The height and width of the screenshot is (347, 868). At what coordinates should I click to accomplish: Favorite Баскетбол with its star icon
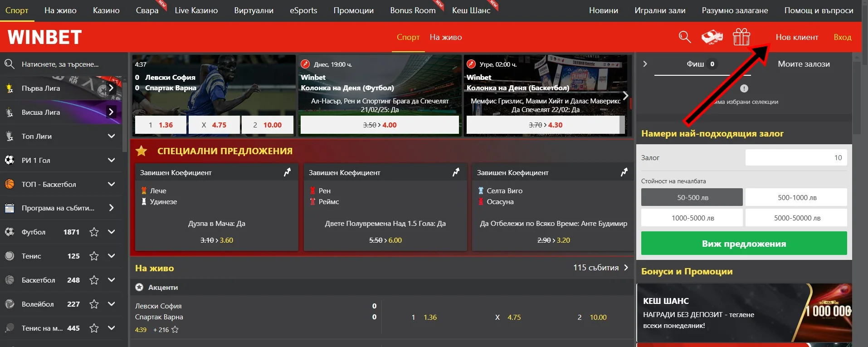point(94,280)
